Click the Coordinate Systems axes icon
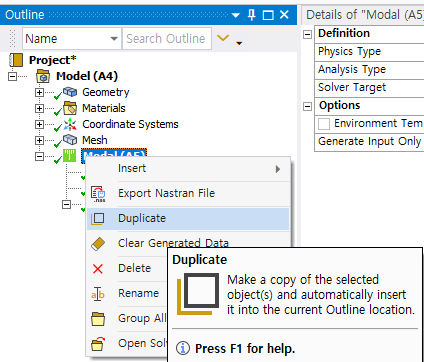 pos(70,124)
